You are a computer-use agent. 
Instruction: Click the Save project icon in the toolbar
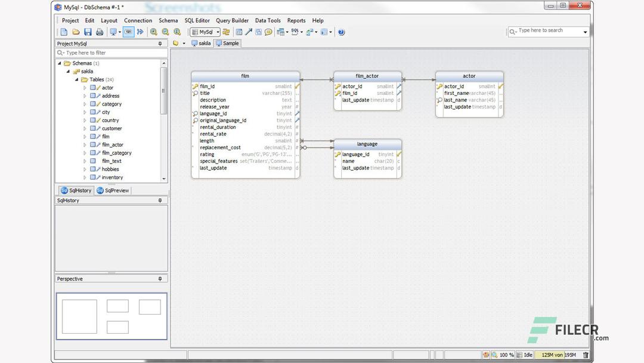click(86, 32)
